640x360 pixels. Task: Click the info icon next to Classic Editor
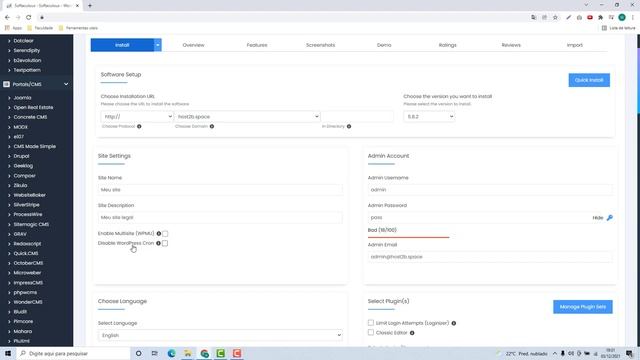[412, 333]
